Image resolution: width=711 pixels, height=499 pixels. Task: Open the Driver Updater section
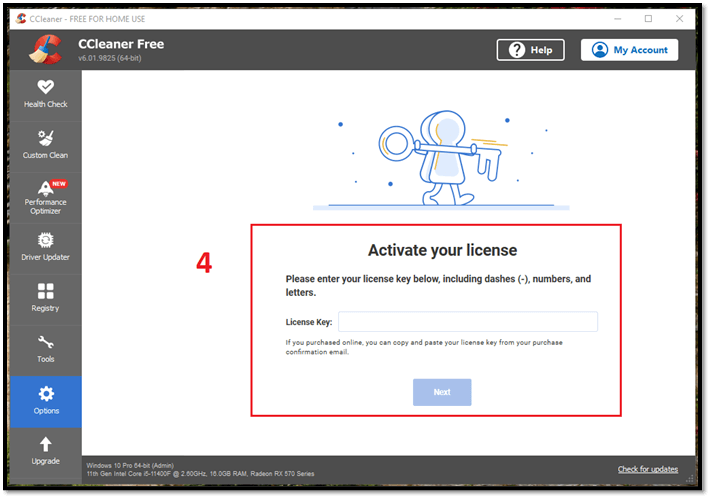[x=45, y=247]
